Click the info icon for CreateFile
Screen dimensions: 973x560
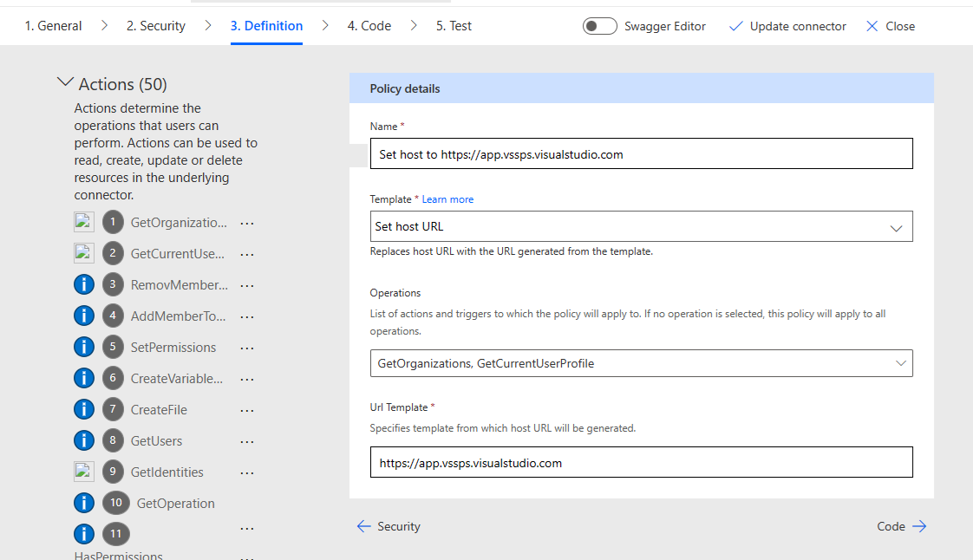[84, 409]
